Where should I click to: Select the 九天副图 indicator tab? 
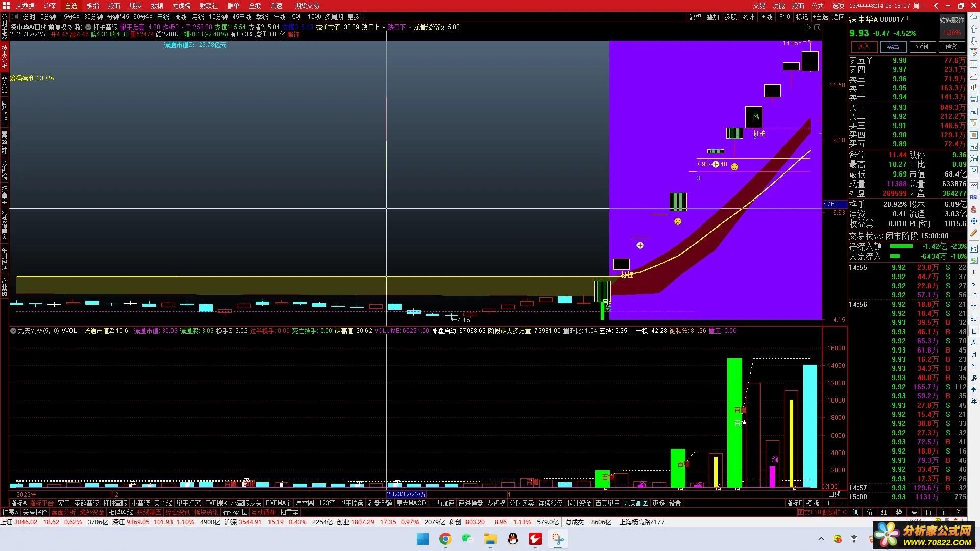coord(636,503)
